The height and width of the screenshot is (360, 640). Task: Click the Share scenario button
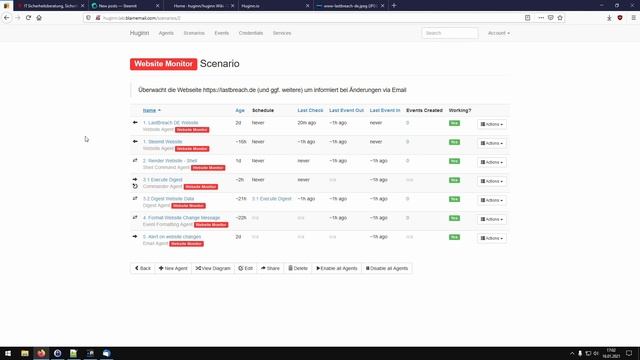pos(270,268)
